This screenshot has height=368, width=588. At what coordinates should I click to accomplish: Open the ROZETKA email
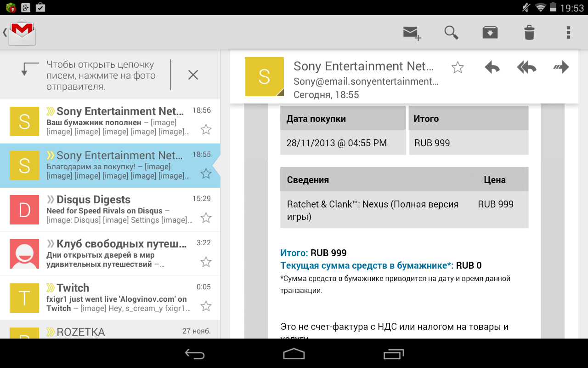(119, 332)
